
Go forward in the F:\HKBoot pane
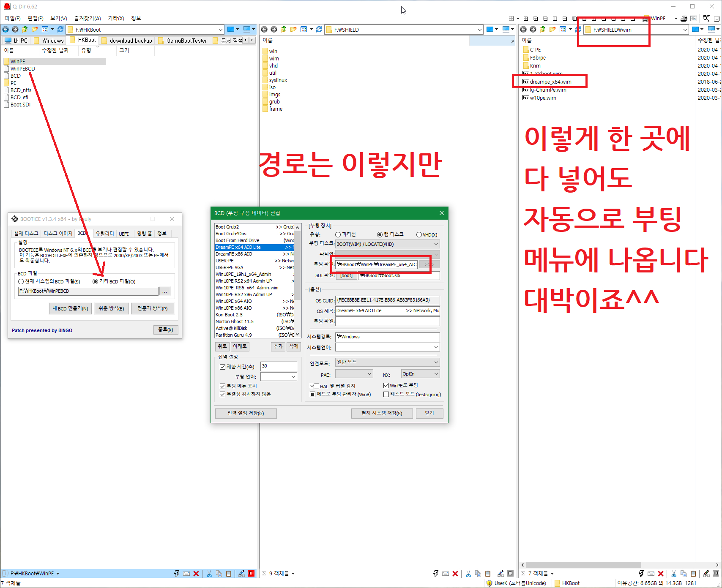(15, 29)
